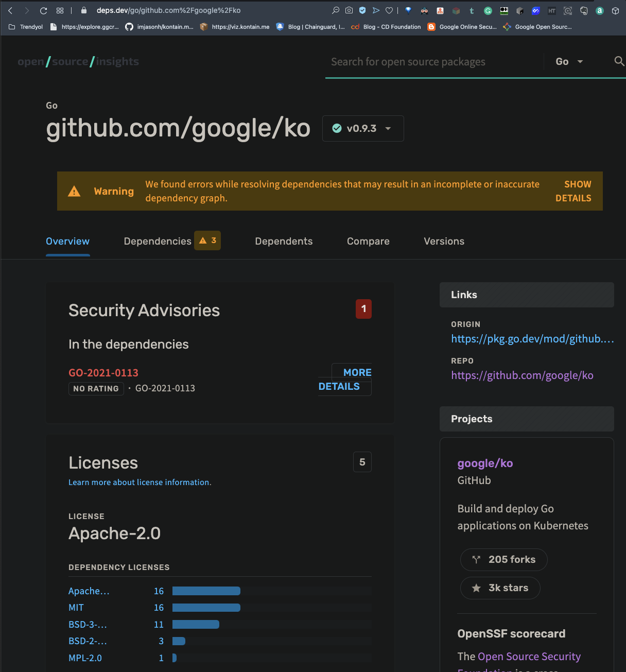Click the search magnifier in the address bar
The height and width of the screenshot is (672, 626).
tap(336, 10)
